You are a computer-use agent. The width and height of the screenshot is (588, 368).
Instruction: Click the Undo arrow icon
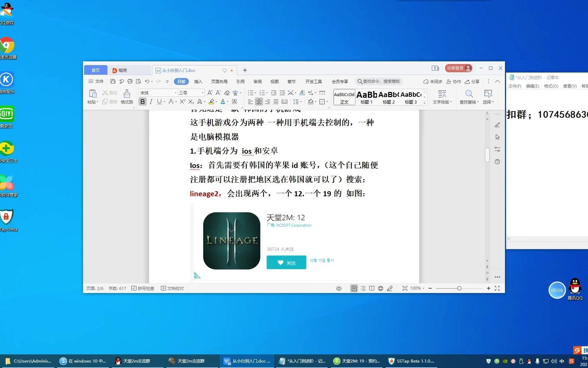click(x=147, y=81)
